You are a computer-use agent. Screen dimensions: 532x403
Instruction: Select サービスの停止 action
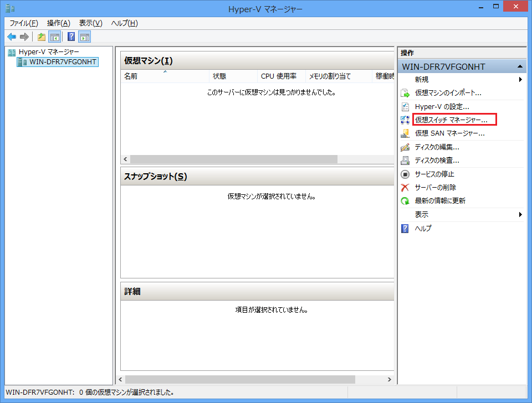click(434, 174)
